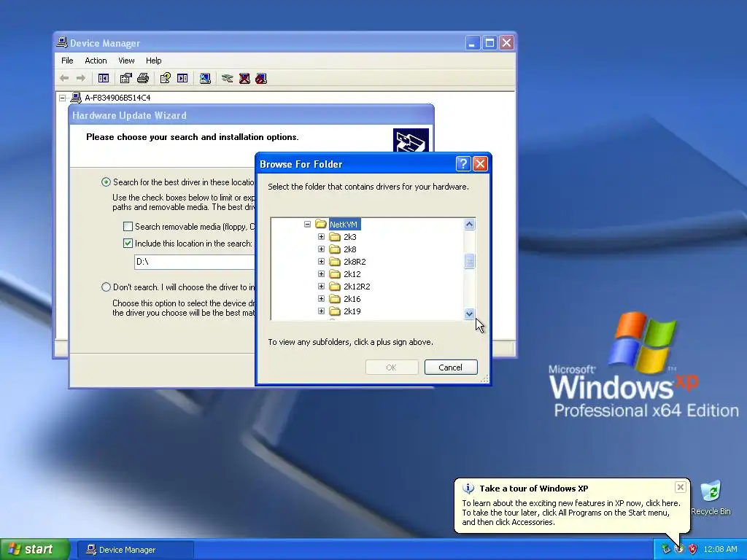Click the red Security Center shield tray icon
The height and width of the screenshot is (560, 747).
pos(692,549)
